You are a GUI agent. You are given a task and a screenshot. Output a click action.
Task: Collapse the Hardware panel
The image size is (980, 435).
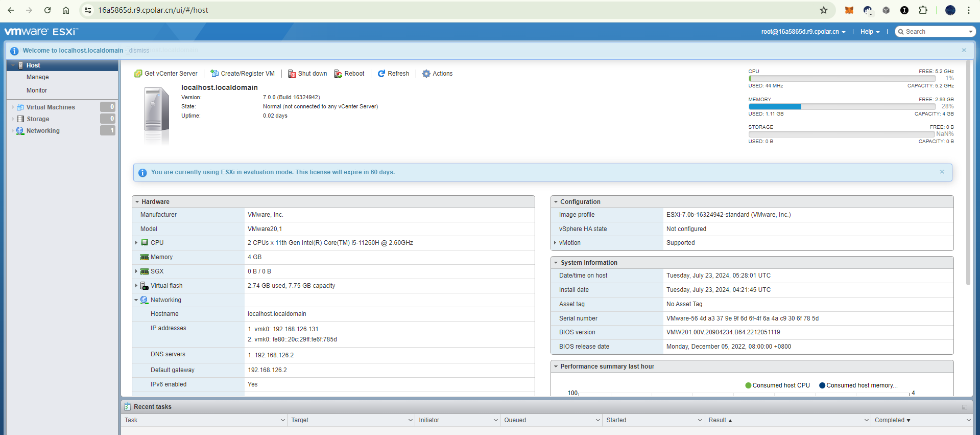pyautogui.click(x=137, y=202)
